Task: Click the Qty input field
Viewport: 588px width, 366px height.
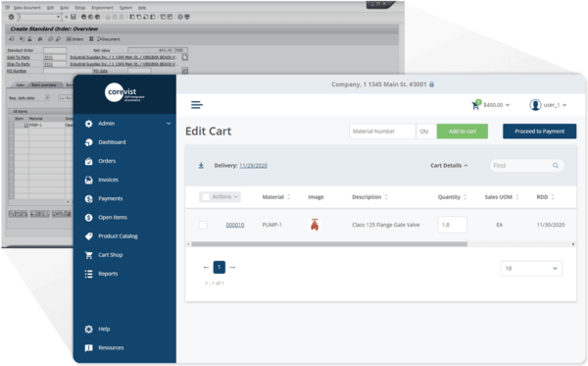Action: click(426, 131)
